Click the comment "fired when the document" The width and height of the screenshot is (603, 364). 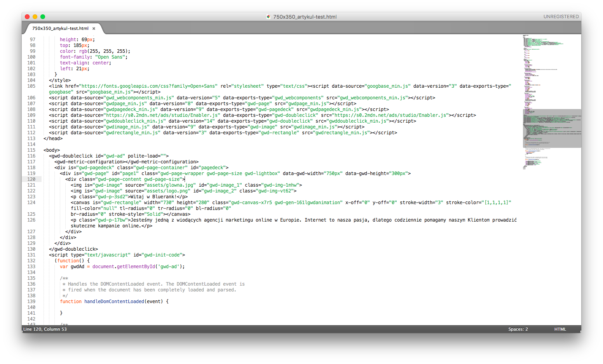[x=152, y=290]
